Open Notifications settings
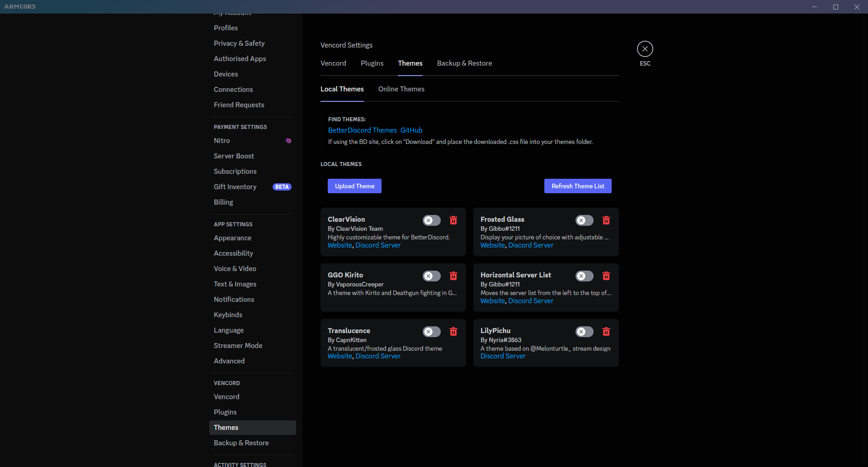 [x=253, y=300]
